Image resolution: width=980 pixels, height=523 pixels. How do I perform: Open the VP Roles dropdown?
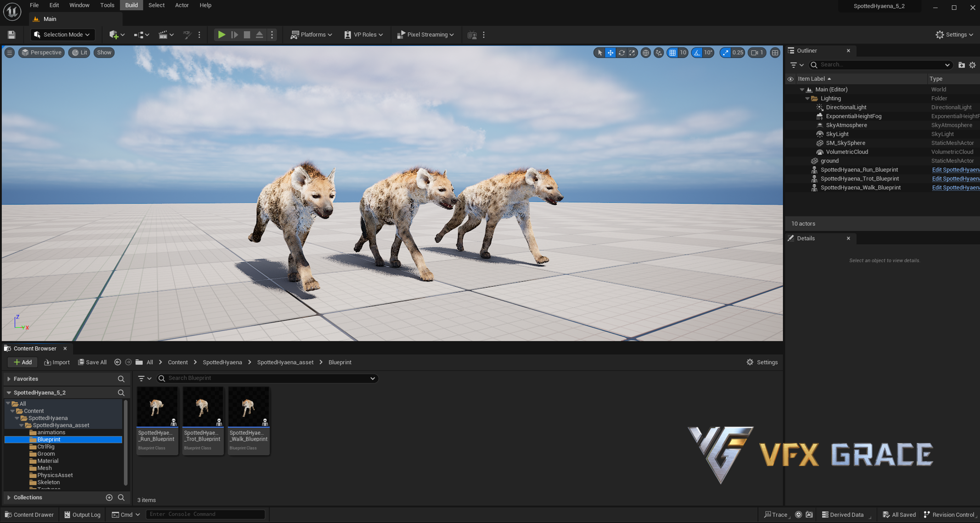click(364, 34)
